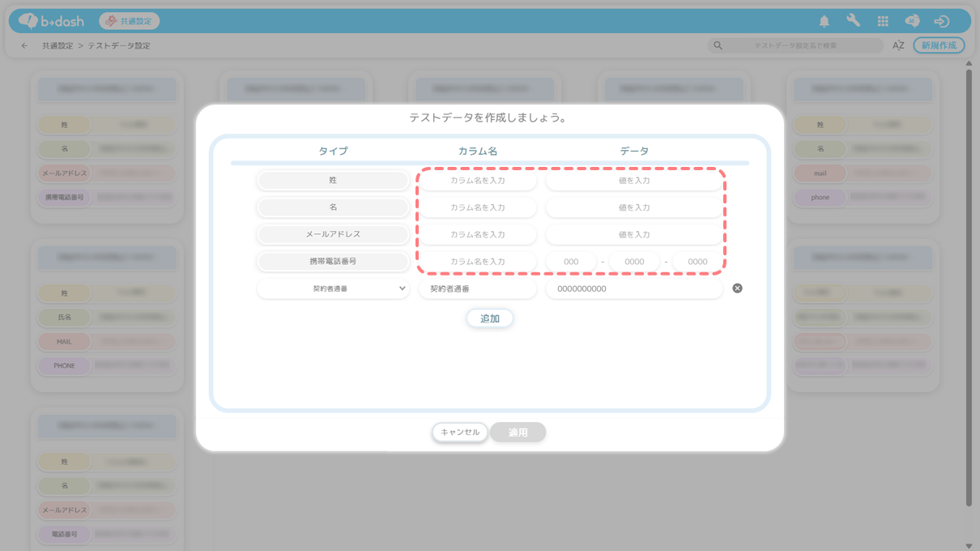The height and width of the screenshot is (551, 980).
Task: Click the value field for メールアドレス row
Action: click(x=633, y=235)
